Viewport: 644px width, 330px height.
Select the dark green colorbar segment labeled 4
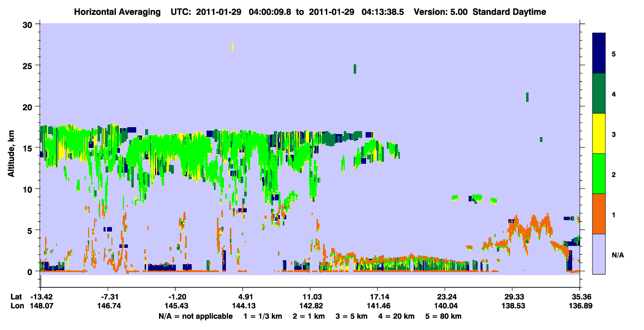coord(599,94)
